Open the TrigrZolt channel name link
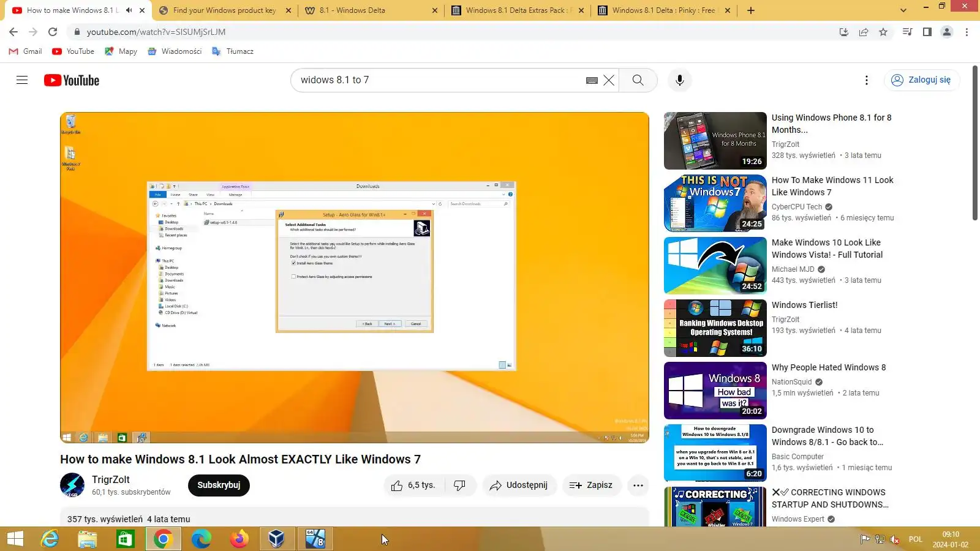This screenshot has width=980, height=551. click(111, 480)
